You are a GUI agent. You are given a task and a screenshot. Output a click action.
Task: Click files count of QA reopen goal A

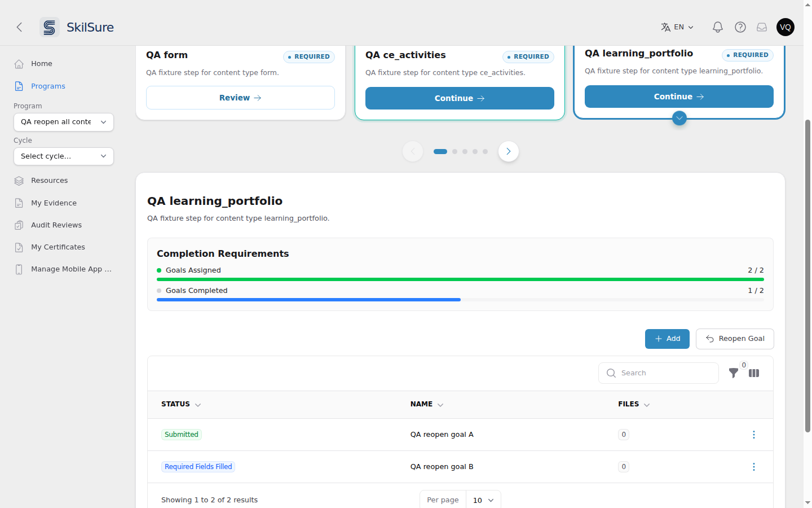pos(624,435)
